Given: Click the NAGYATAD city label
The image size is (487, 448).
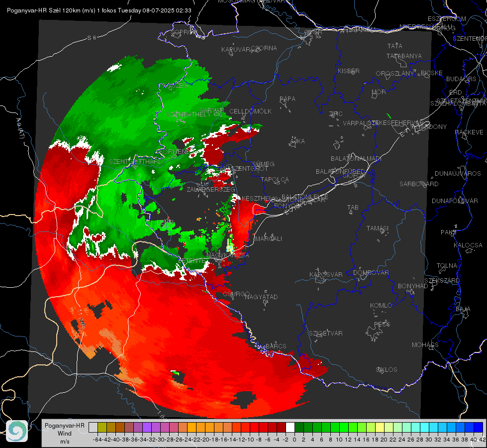Looking at the screenshot, I should 261,297.
